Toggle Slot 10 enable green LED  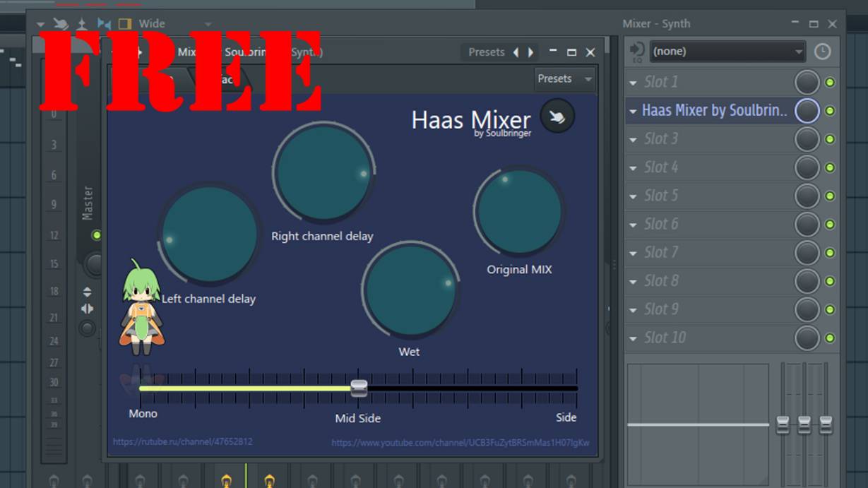830,338
